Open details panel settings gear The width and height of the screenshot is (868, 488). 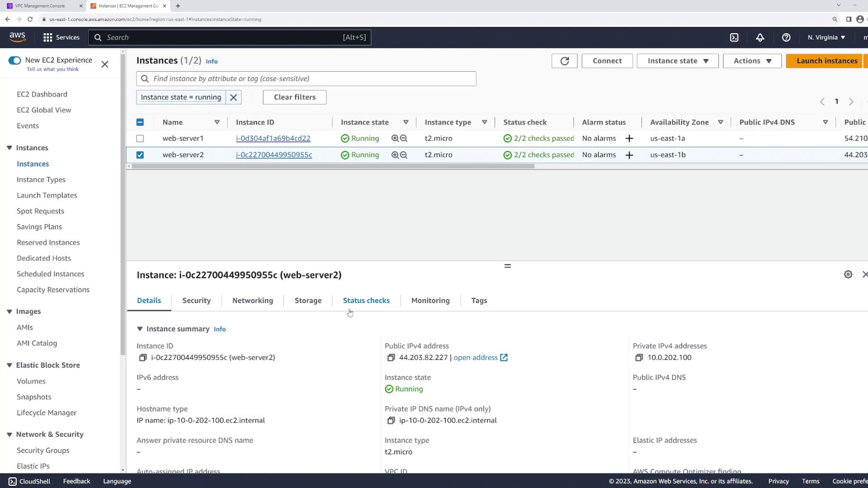848,274
